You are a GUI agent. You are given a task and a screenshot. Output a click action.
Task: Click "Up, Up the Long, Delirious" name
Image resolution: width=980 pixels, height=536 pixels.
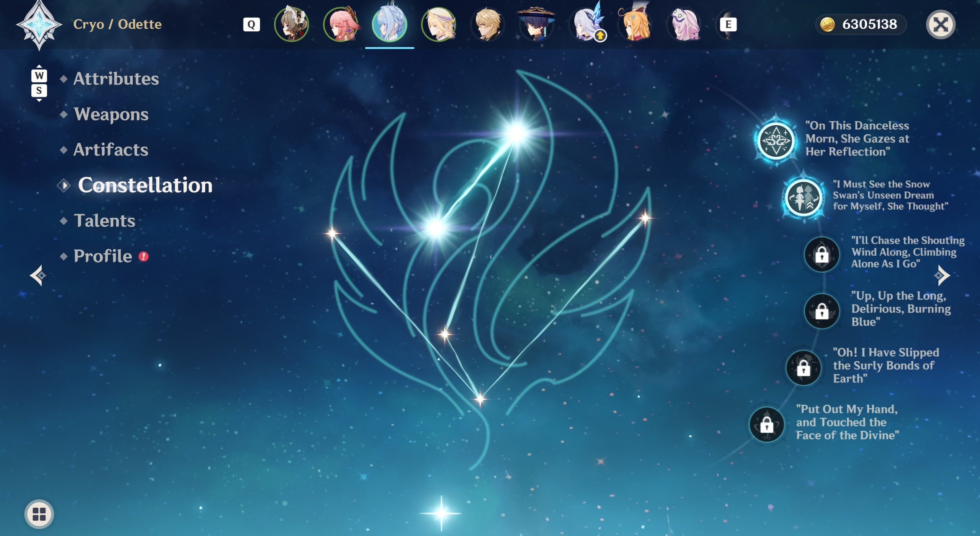(901, 308)
